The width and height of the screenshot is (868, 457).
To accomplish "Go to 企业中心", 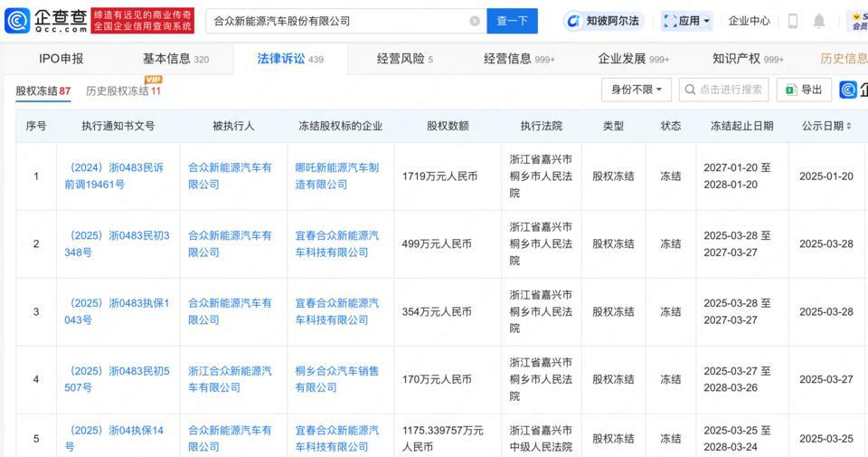I will 749,21.
